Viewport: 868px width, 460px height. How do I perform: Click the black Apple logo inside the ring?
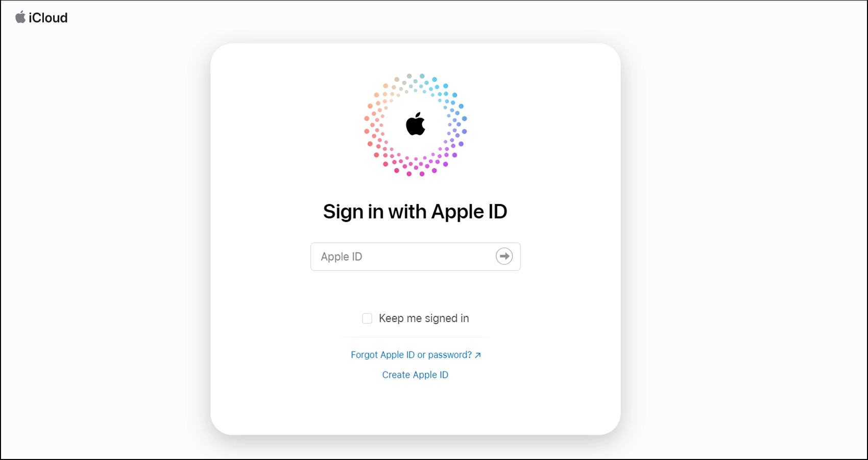click(416, 124)
